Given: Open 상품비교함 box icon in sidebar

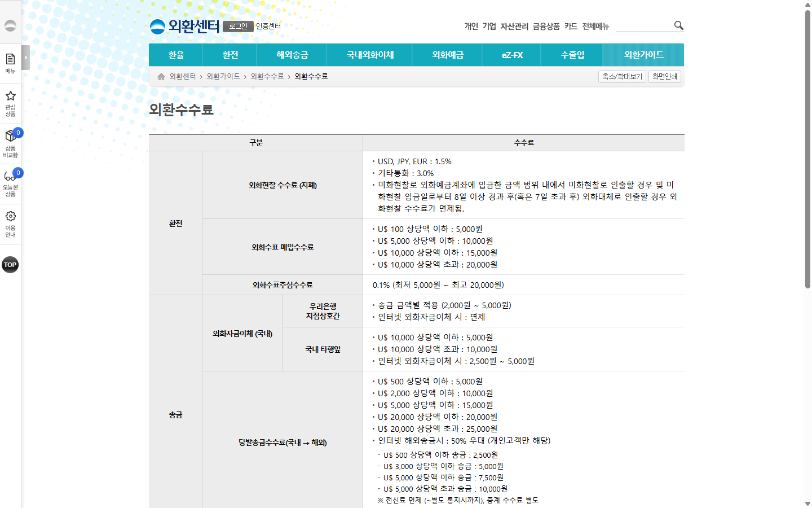Looking at the screenshot, I should tap(10, 143).
